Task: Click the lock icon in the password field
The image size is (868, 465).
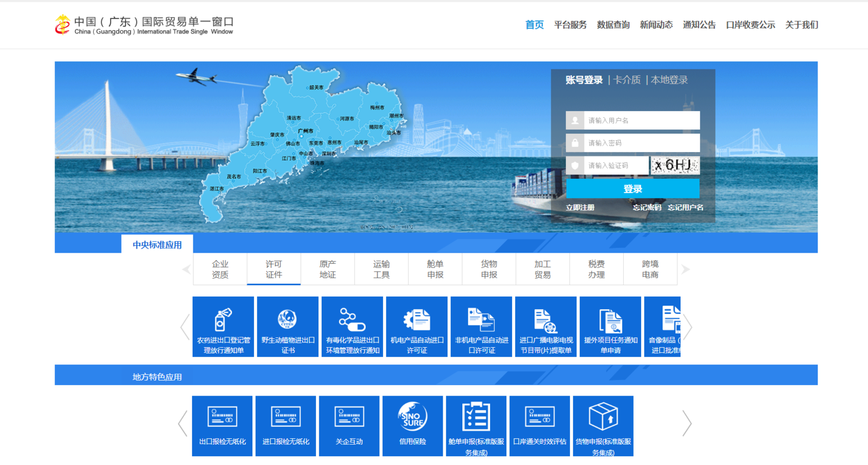Action: tap(575, 143)
